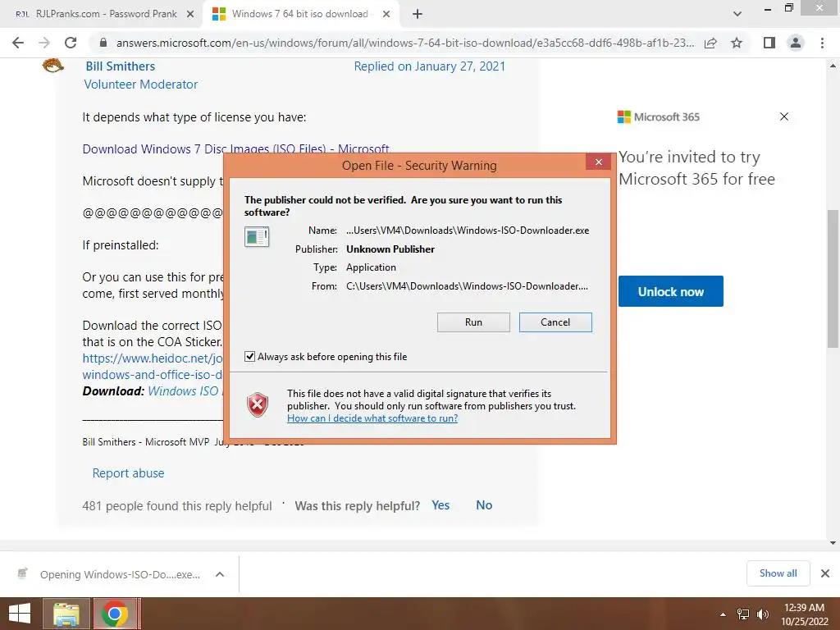Click Run in the Security Warning dialog

(x=473, y=322)
